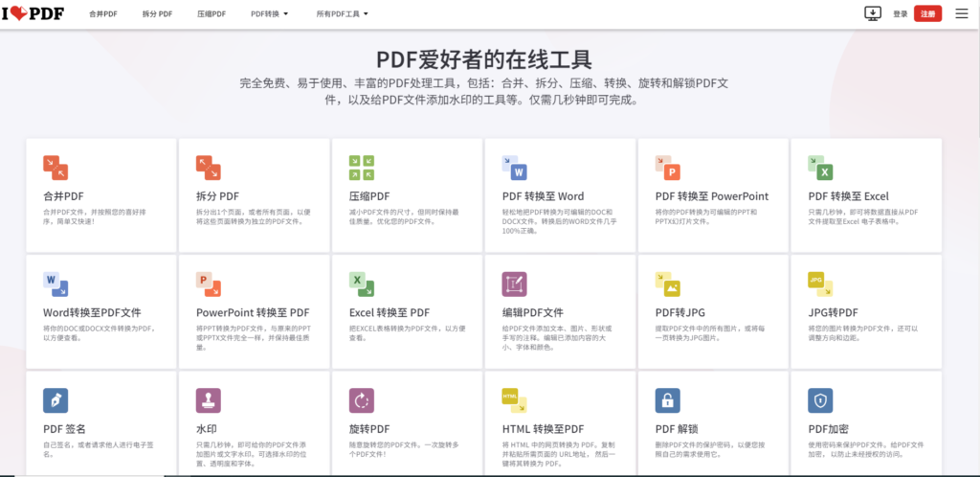Click the Excel 转换至 PDF icon
The width and height of the screenshot is (980, 477).
(361, 284)
